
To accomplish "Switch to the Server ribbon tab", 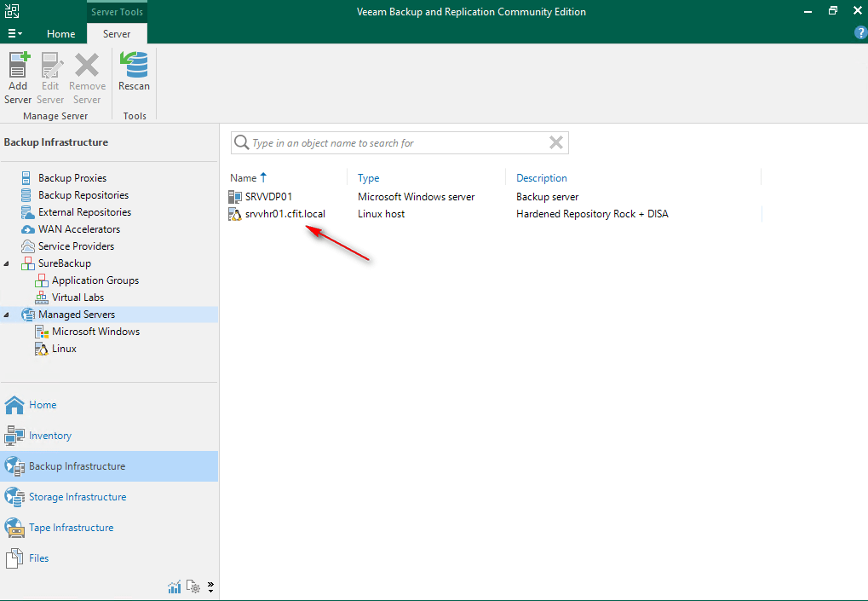I will (117, 34).
